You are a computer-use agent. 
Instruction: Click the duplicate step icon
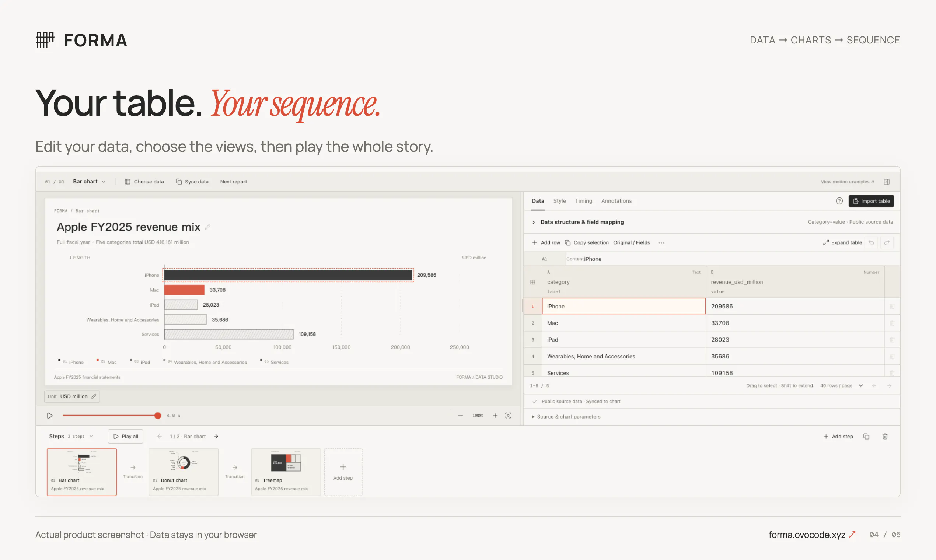click(866, 436)
